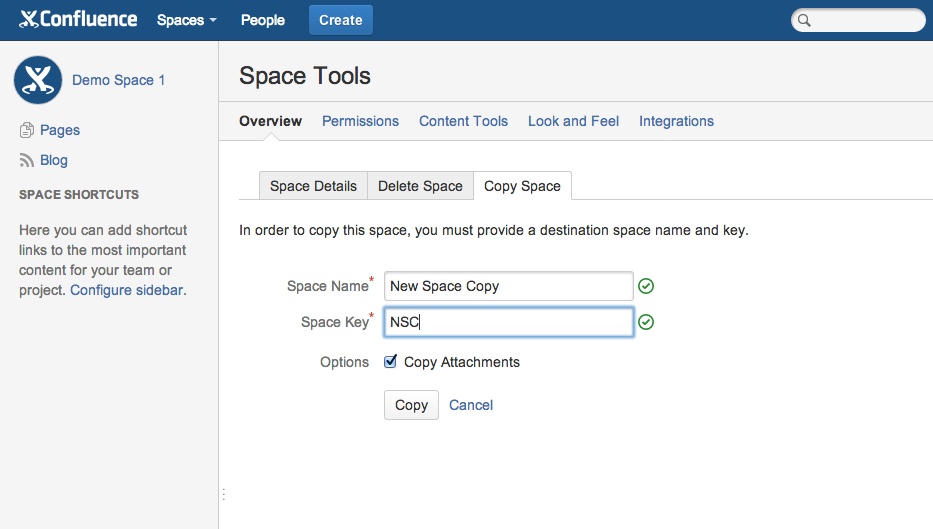The height and width of the screenshot is (529, 933).
Task: Click the Cancel link
Action: coord(471,405)
